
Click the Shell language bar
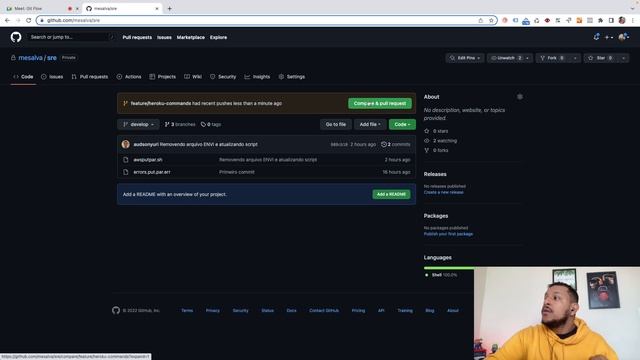(449, 268)
